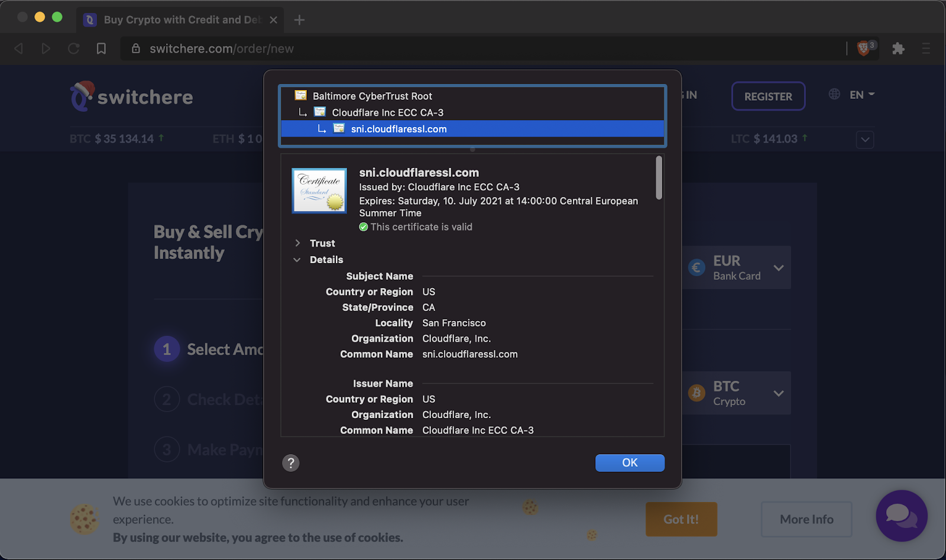
Task: Click the euro currency icon
Action: [x=696, y=268]
